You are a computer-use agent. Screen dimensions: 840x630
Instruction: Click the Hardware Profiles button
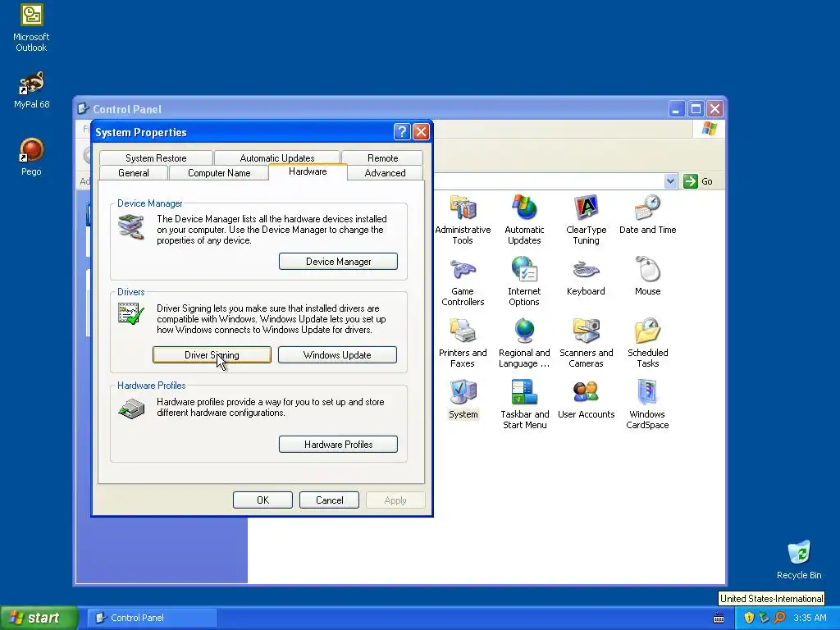click(338, 444)
